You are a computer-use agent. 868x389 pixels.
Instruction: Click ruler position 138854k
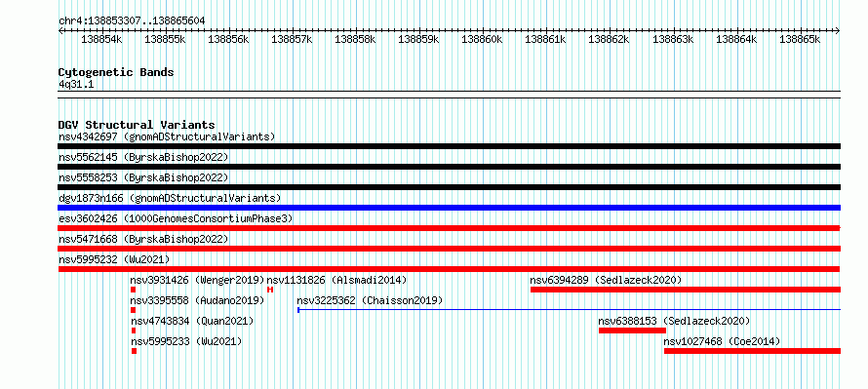pyautogui.click(x=101, y=39)
